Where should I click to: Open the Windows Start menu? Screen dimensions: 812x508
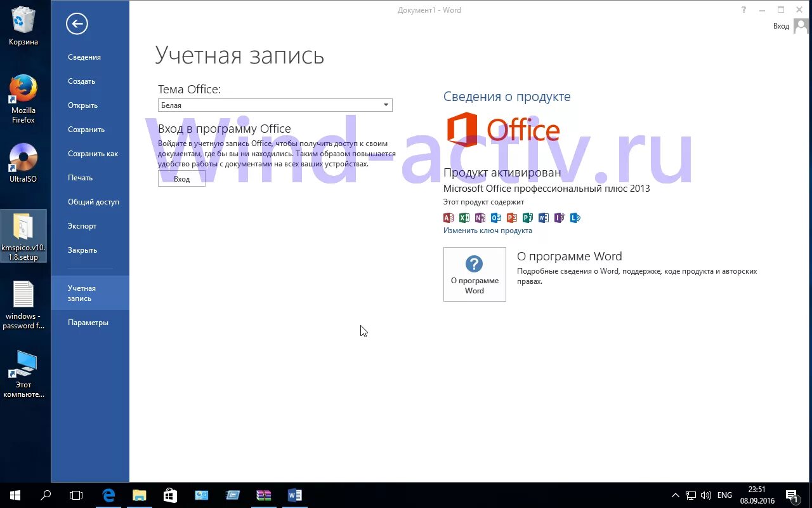15,495
